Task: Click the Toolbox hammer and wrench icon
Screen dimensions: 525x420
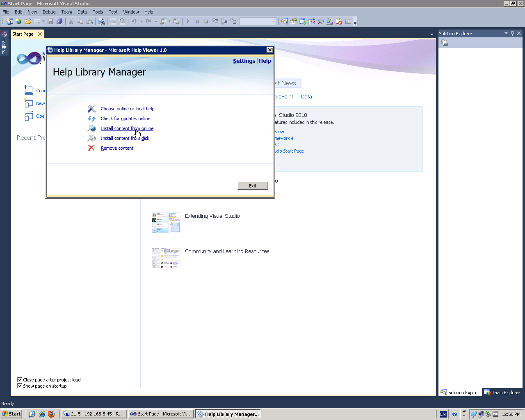Action: (x=321, y=21)
